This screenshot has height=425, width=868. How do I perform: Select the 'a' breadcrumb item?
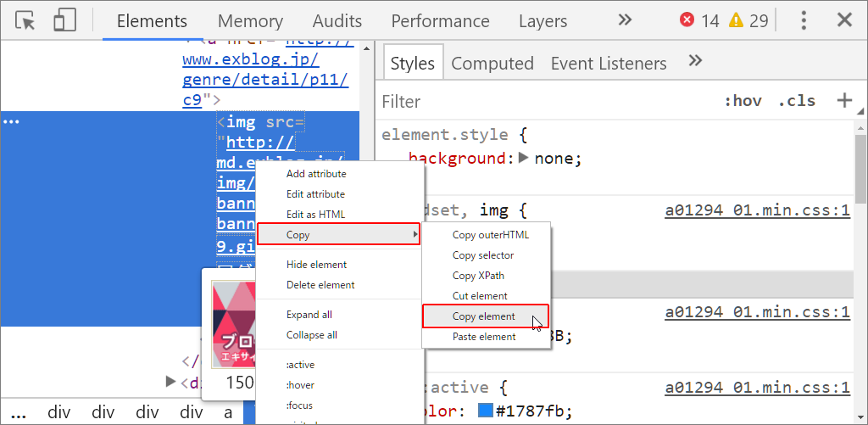228,412
